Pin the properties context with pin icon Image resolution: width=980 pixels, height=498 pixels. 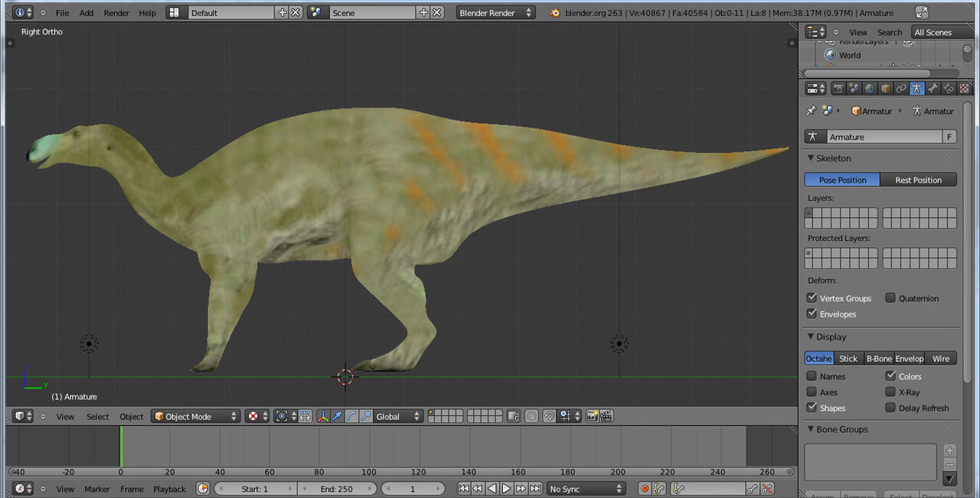pyautogui.click(x=811, y=111)
